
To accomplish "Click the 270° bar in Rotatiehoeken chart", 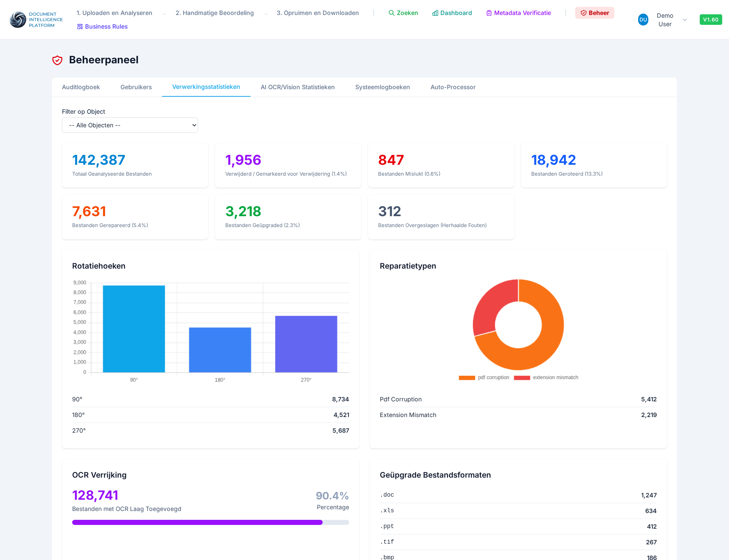I will [x=306, y=344].
